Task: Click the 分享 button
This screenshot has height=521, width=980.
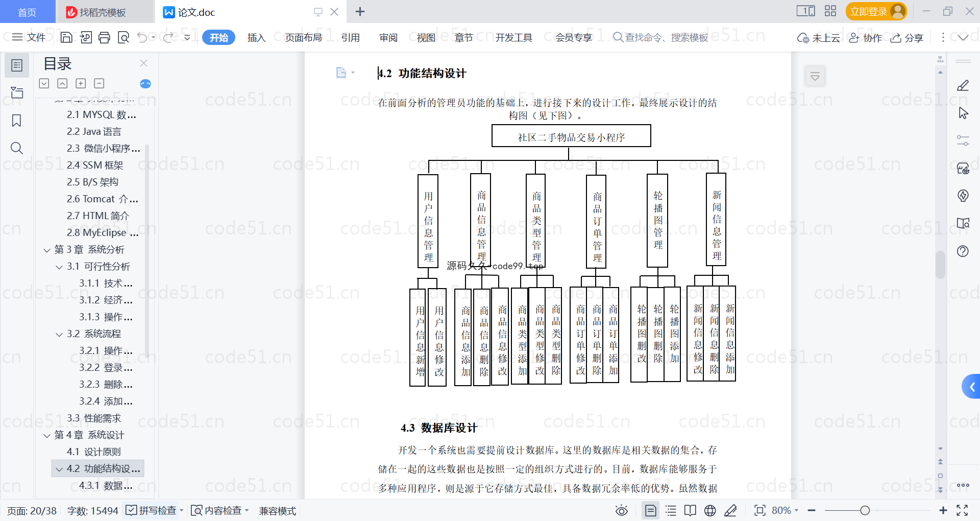Action: (x=907, y=37)
